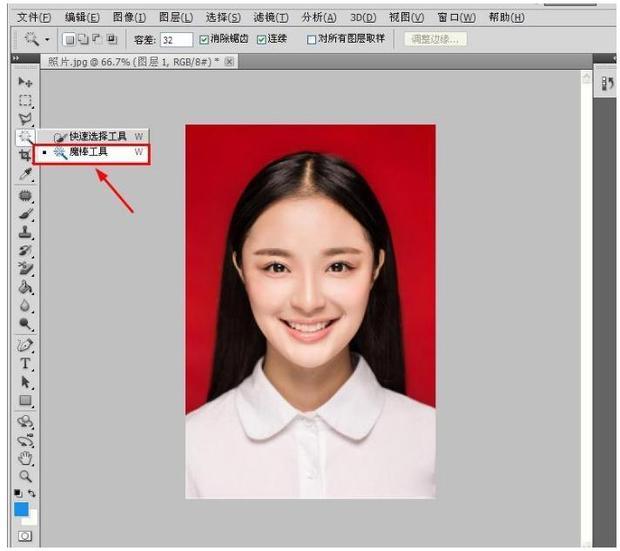Screen dimensions: 620x551
Task: Click the 调整边缘 button
Action: click(x=435, y=39)
